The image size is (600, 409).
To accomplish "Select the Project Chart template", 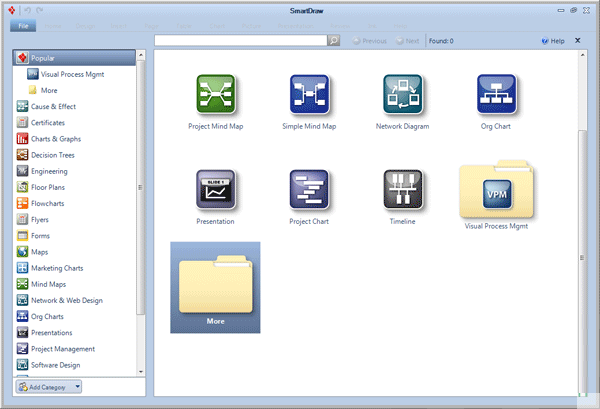I will click(310, 190).
